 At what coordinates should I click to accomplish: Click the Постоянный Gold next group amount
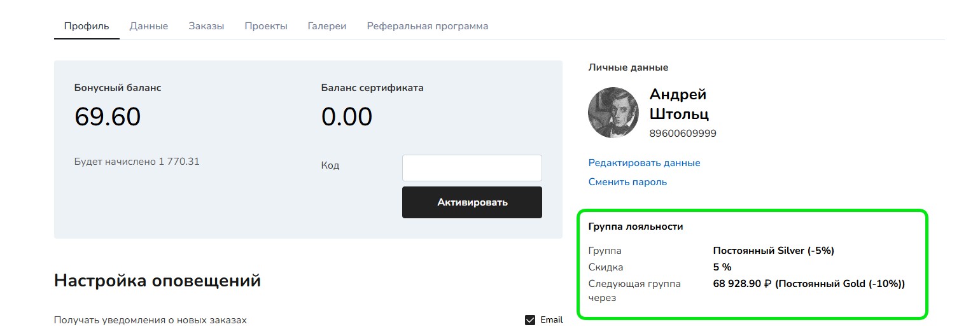tap(809, 284)
